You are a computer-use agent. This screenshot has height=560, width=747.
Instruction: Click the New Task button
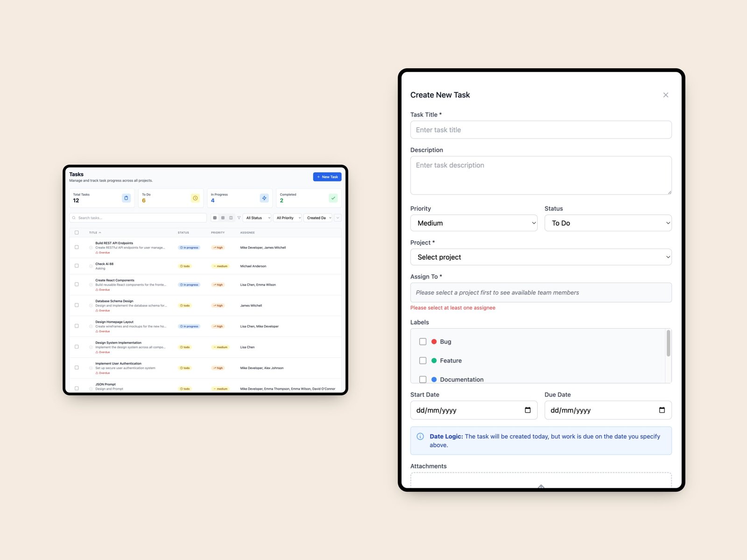[327, 177]
